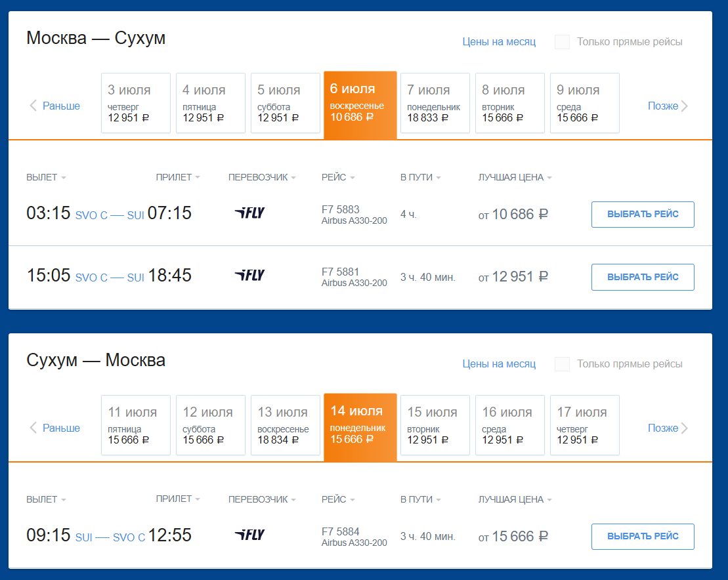Open Цены на месяц for Москва — Сухум

click(499, 42)
